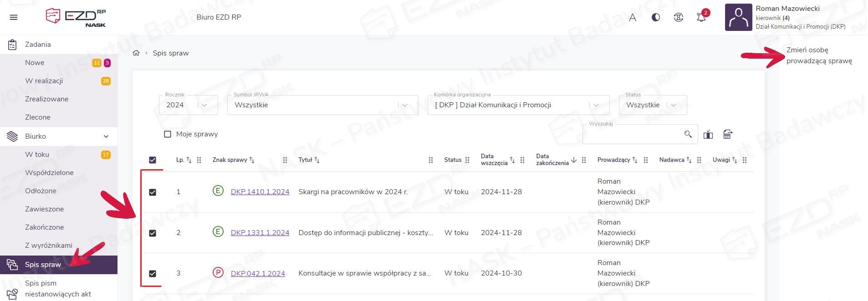
Task: Toggle the contrast mode icon
Action: click(x=656, y=18)
